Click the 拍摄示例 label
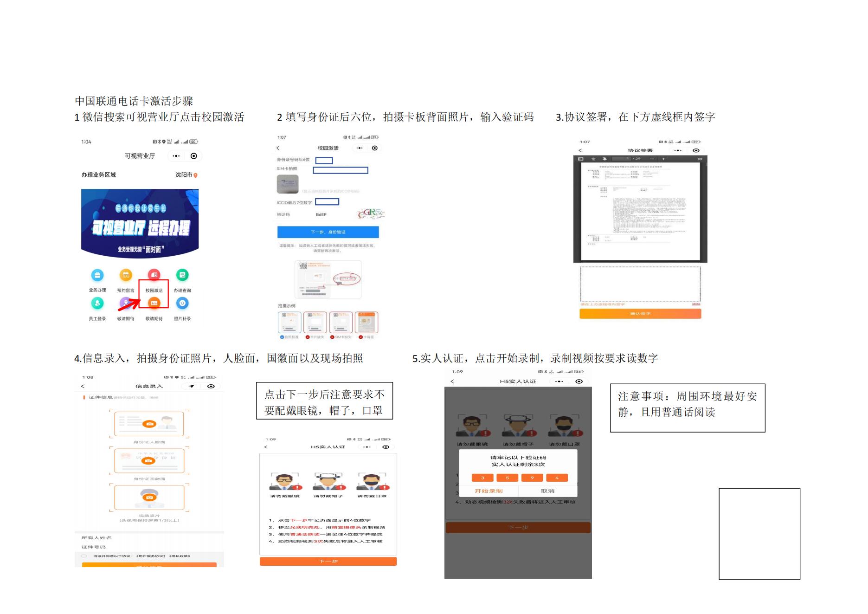The width and height of the screenshot is (868, 614). coord(287,306)
